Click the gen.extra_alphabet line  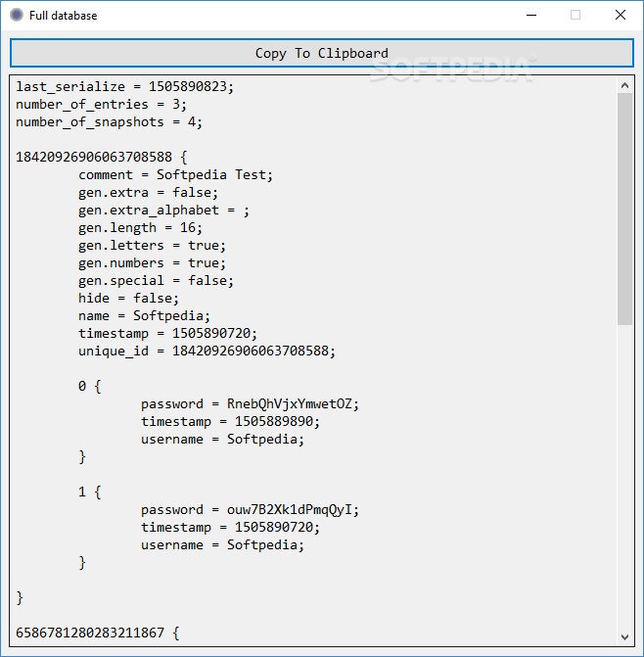(163, 210)
